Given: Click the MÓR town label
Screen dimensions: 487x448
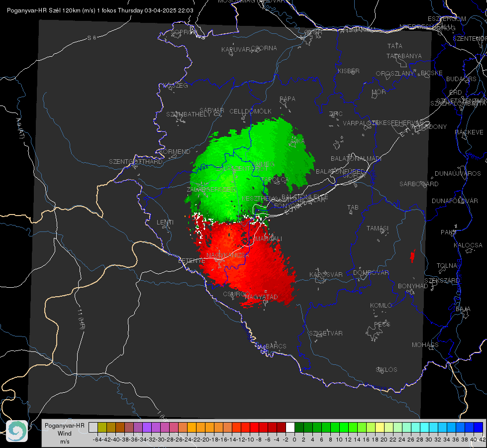Looking at the screenshot, I should pos(379,92).
